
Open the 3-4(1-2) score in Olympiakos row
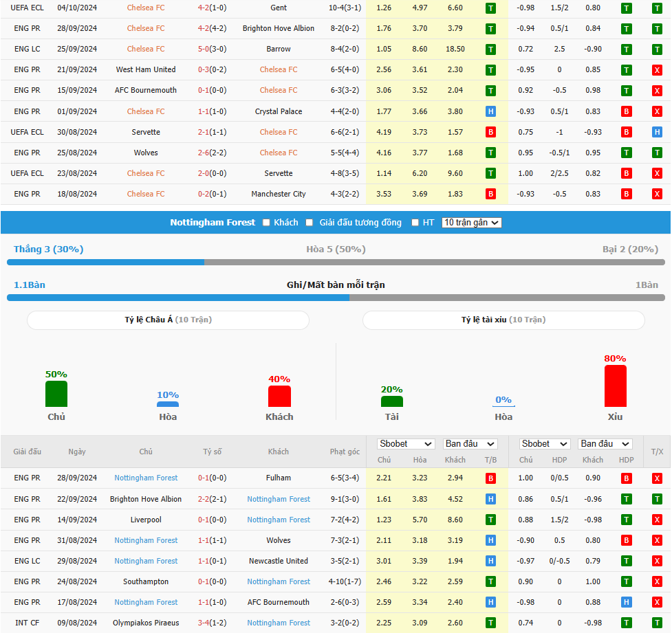212,623
